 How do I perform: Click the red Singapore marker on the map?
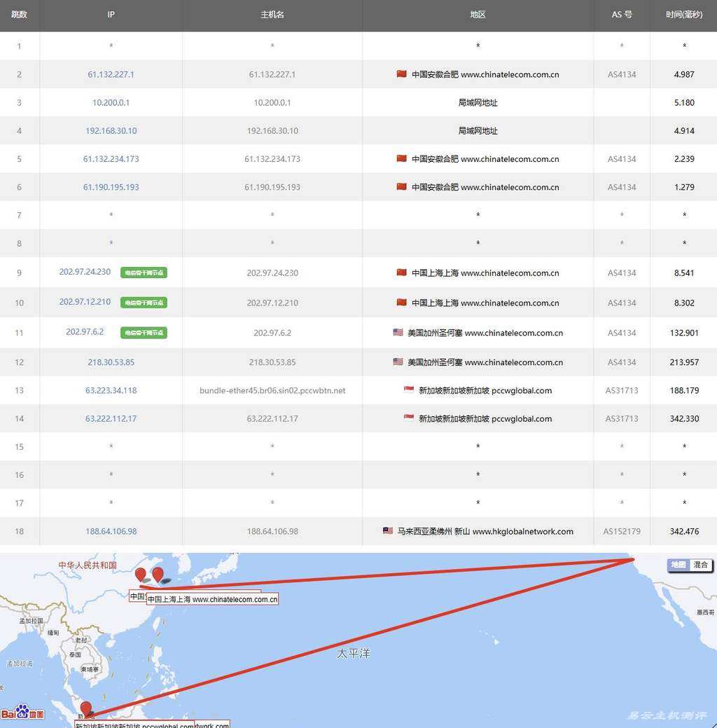(x=86, y=708)
